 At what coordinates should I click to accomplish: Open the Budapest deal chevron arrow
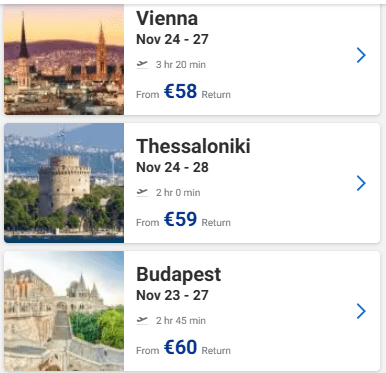click(361, 311)
